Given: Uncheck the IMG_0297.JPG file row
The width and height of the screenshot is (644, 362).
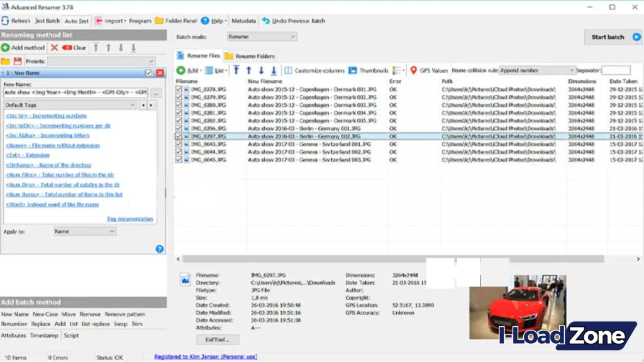Looking at the screenshot, I should point(178,136).
